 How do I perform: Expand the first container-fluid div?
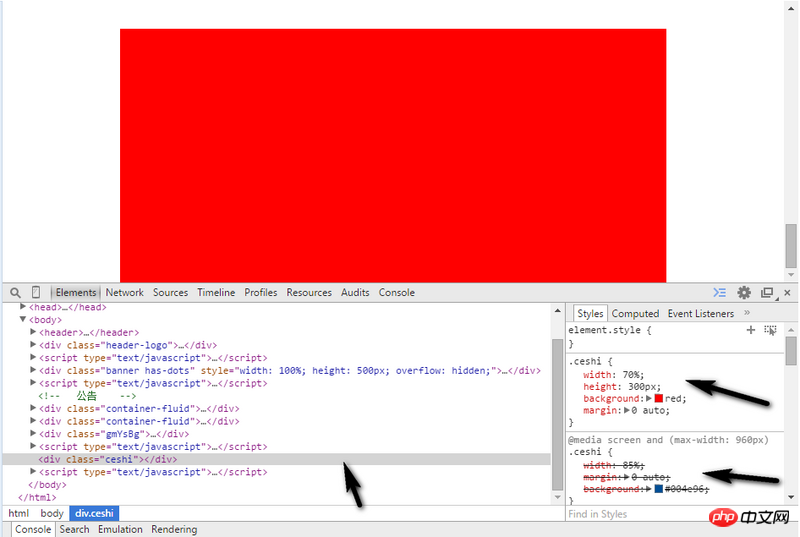click(33, 408)
